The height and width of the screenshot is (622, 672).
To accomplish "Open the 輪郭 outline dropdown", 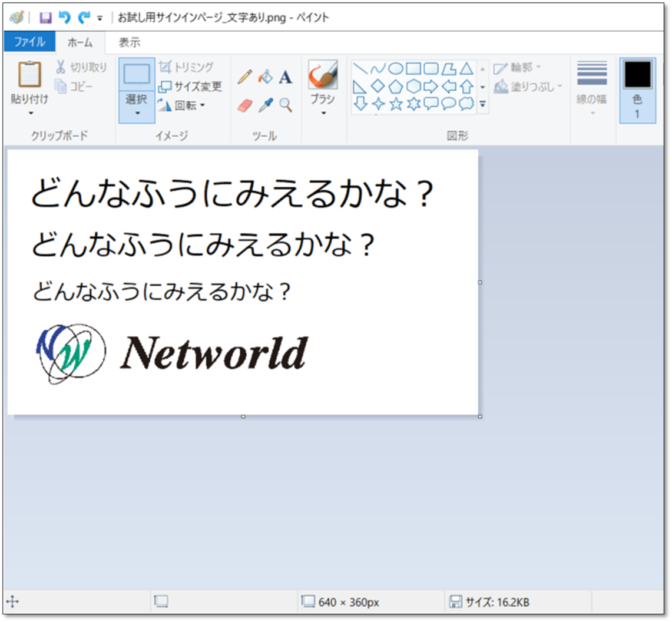I will tap(517, 68).
